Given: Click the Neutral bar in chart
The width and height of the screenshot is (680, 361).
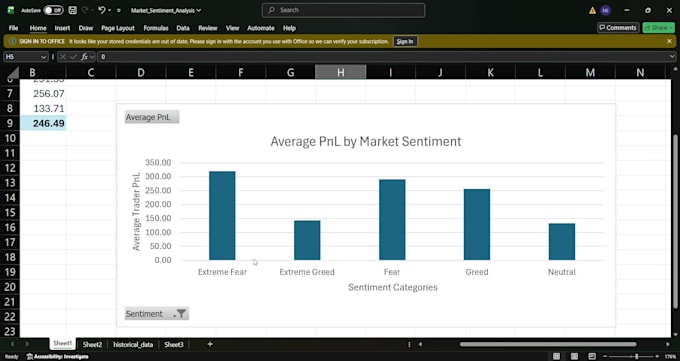Looking at the screenshot, I should coord(562,242).
